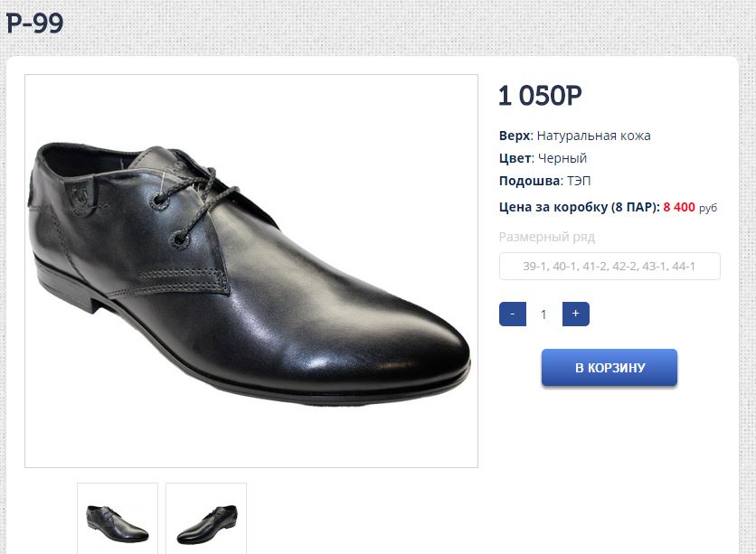Viewport: 756px width, 554px height.
Task: Click the Натуральная кожа text
Action: [x=593, y=136]
